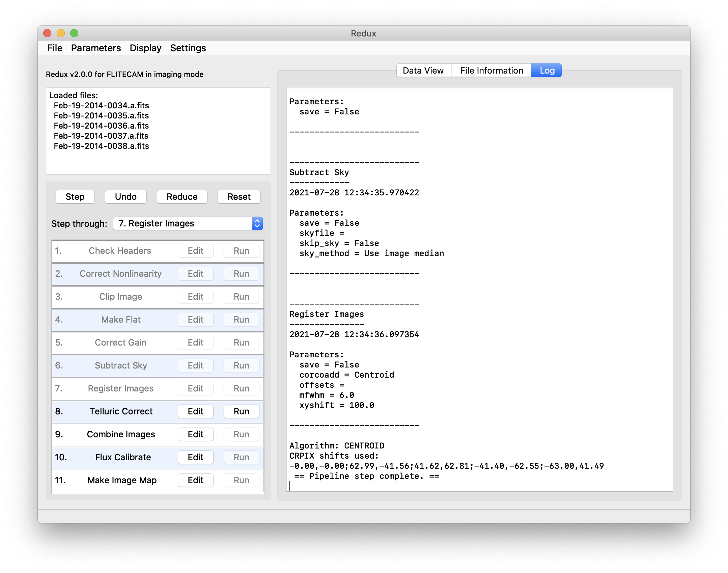Click the Undo button
The height and width of the screenshot is (573, 728).
coord(125,196)
